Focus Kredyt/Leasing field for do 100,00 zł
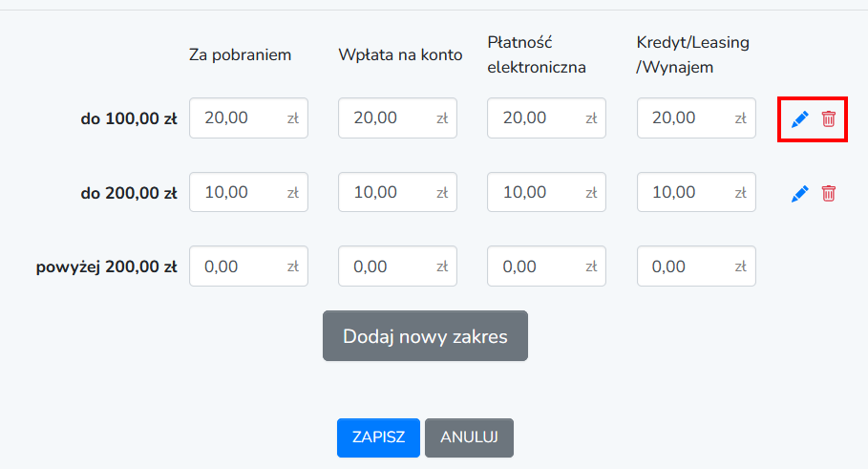The image size is (868, 469). pyautogui.click(x=696, y=117)
